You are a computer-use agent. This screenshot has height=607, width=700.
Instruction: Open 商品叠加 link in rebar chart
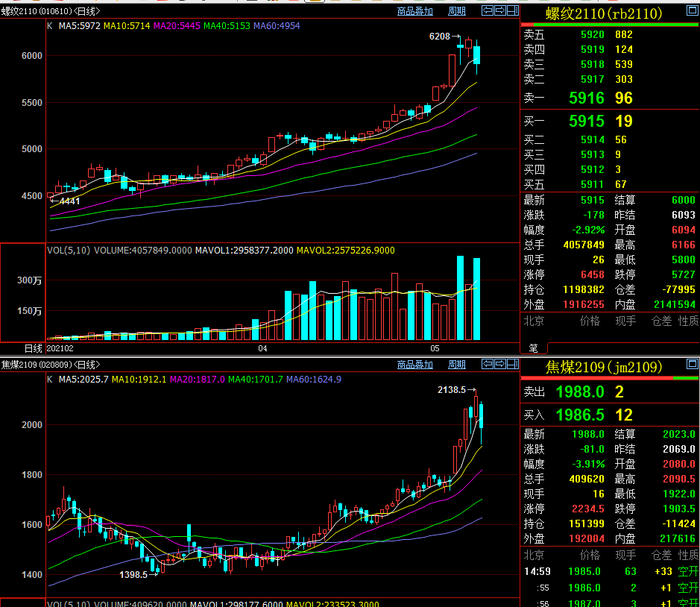[x=415, y=11]
